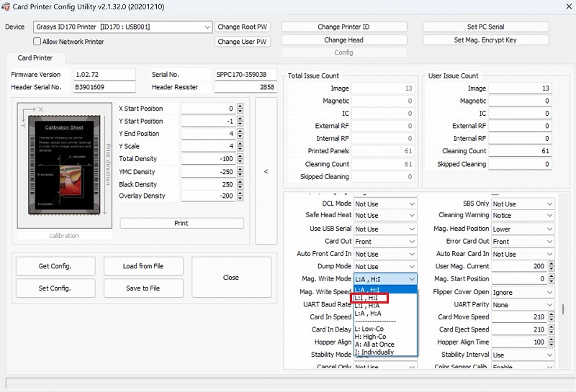The height and width of the screenshot is (392, 576).
Task: Select the Card Printer tab
Action: (x=35, y=58)
